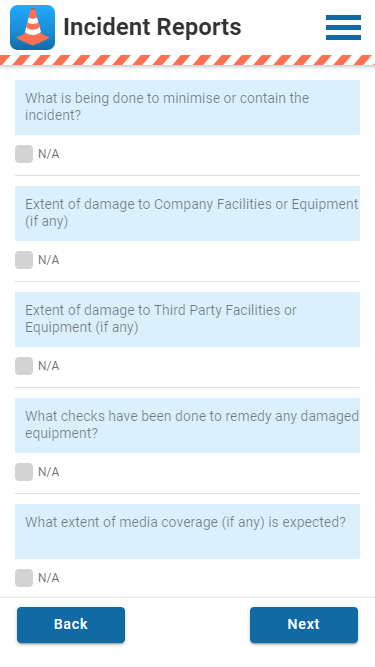Image resolution: width=375 pixels, height=667 pixels.
Task: Focus the minimise or contain incident field
Action: [188, 107]
